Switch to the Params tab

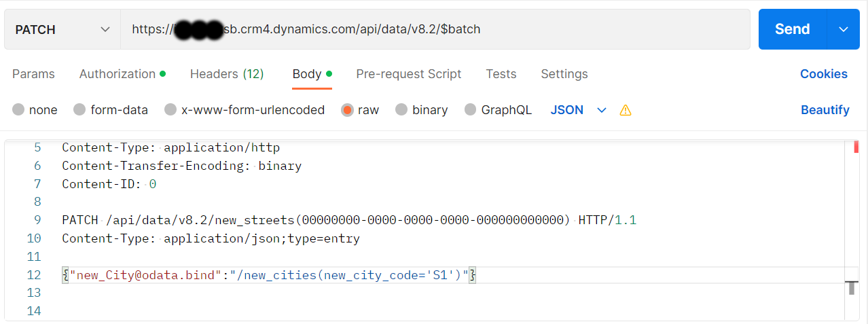pos(33,74)
